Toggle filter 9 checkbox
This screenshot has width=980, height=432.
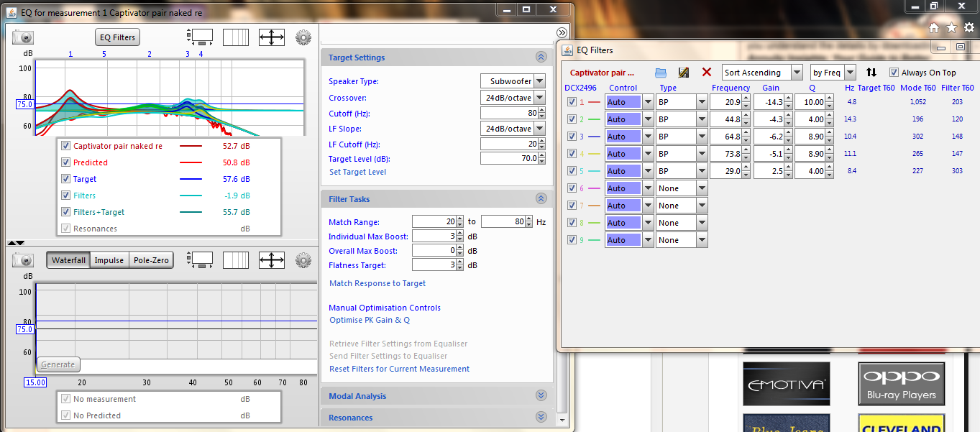point(572,240)
